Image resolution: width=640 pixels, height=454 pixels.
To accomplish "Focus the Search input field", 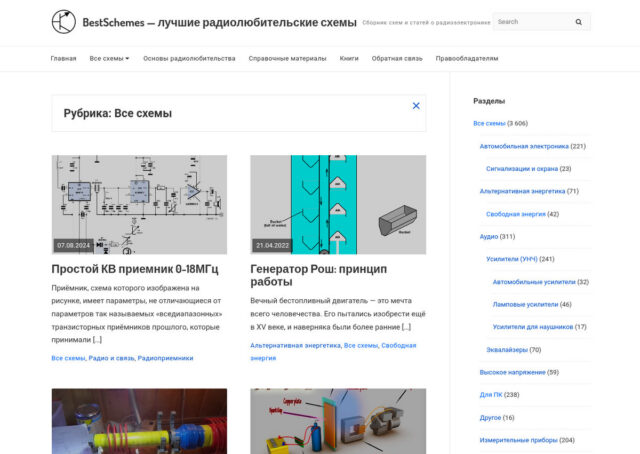I will pyautogui.click(x=532, y=22).
